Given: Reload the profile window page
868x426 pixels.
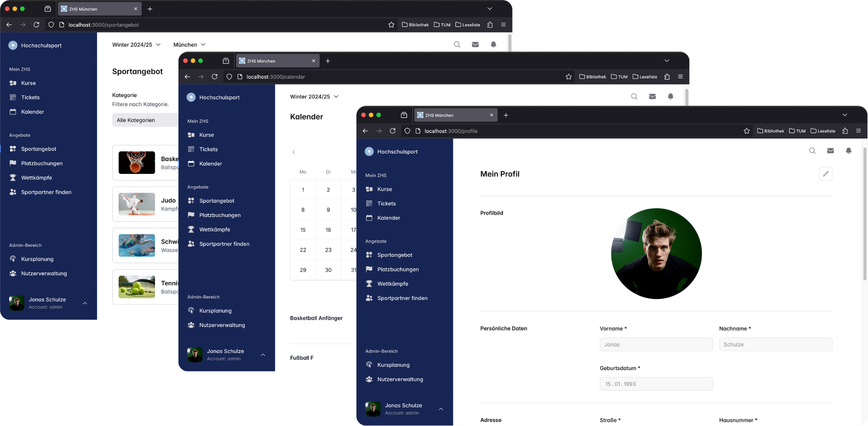Looking at the screenshot, I should coord(392,131).
